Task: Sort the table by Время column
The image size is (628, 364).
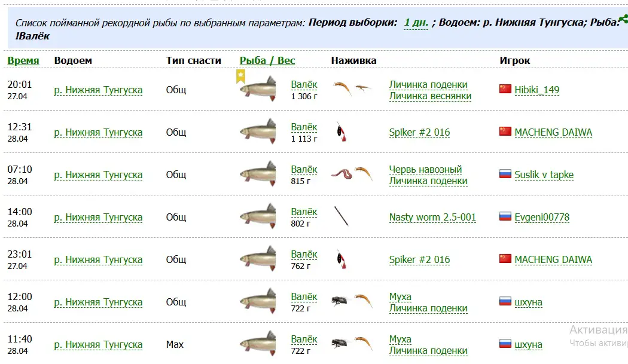Action: 23,60
